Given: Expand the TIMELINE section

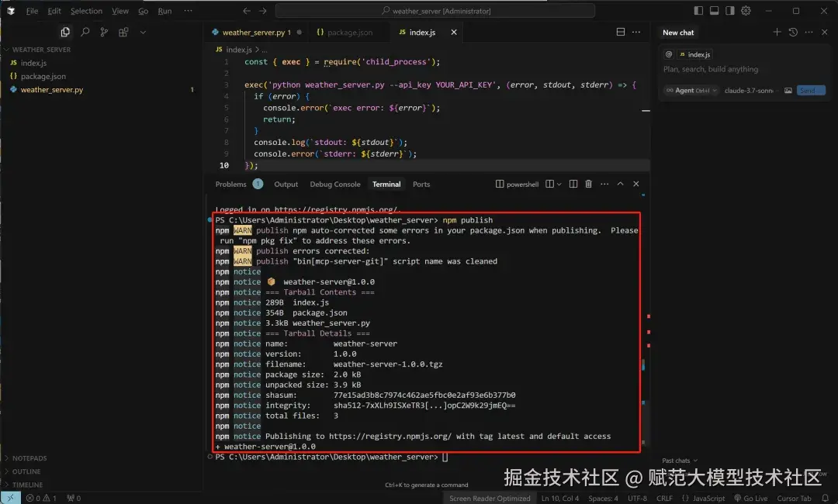Looking at the screenshot, I should click(x=27, y=485).
